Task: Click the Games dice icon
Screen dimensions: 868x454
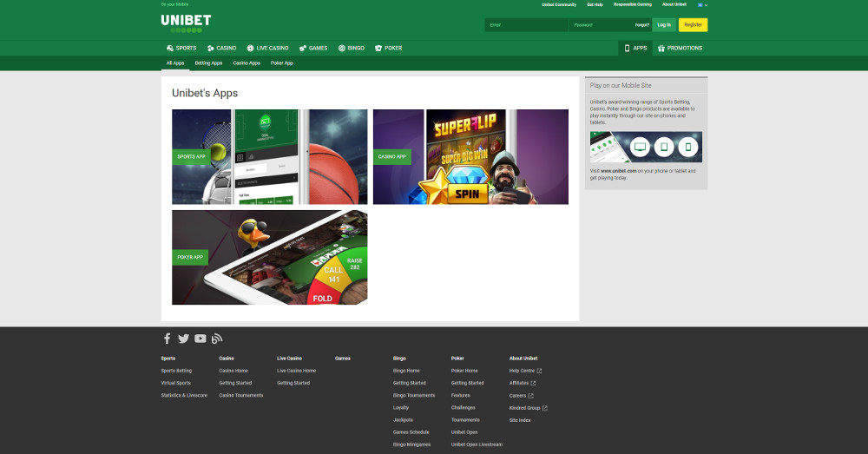Action: (303, 48)
